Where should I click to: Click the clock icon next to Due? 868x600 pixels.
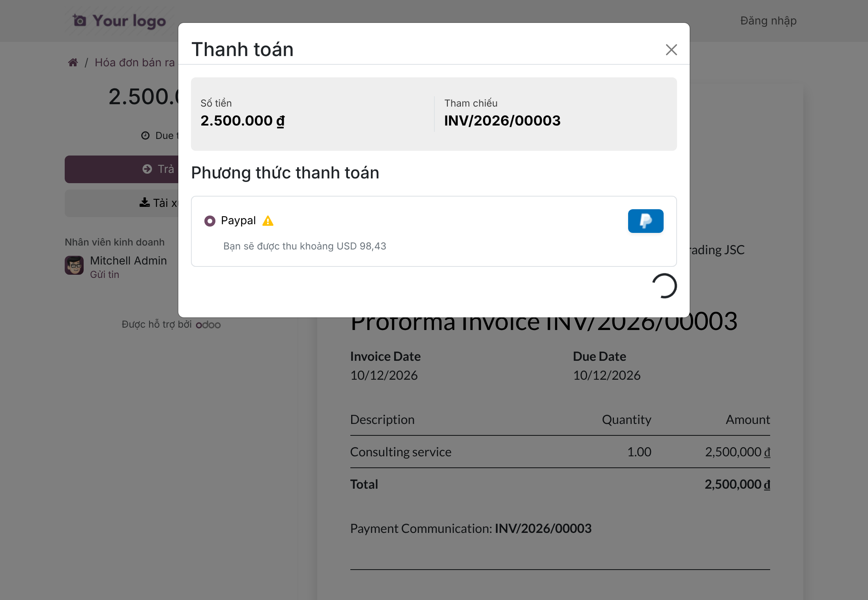[145, 135]
